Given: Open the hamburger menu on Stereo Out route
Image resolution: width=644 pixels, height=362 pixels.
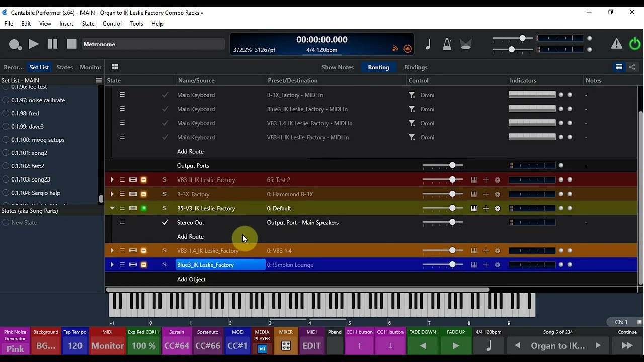Looking at the screenshot, I should pos(122,222).
